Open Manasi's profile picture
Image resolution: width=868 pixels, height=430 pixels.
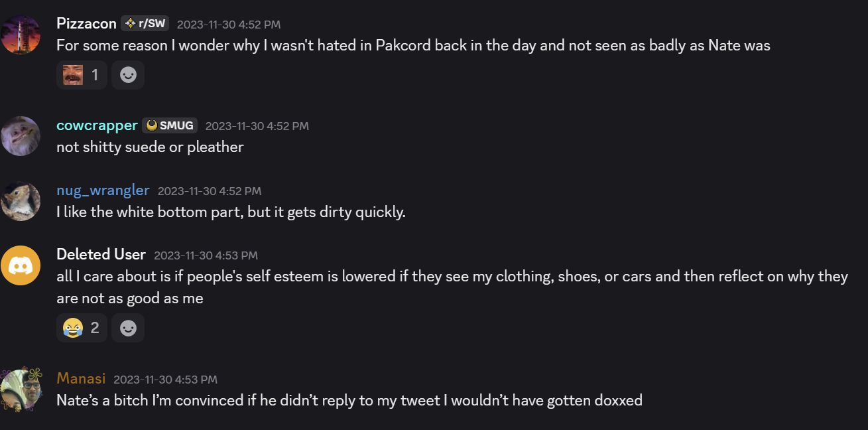click(x=21, y=390)
